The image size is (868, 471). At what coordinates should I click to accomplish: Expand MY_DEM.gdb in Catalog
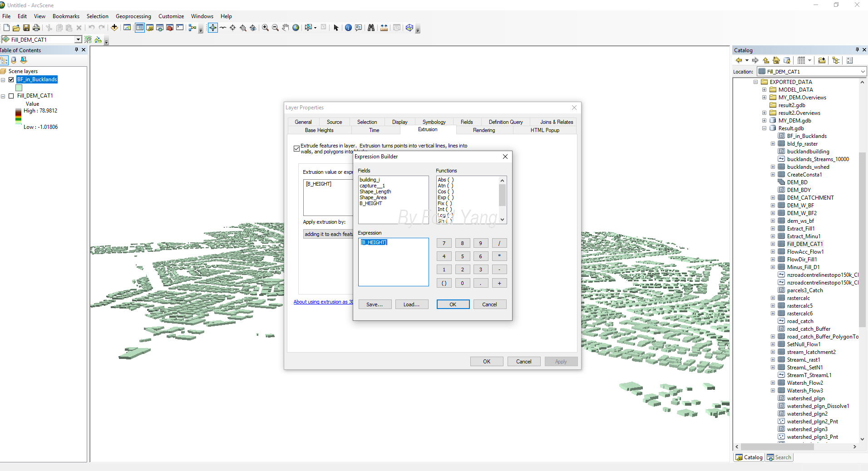point(764,121)
